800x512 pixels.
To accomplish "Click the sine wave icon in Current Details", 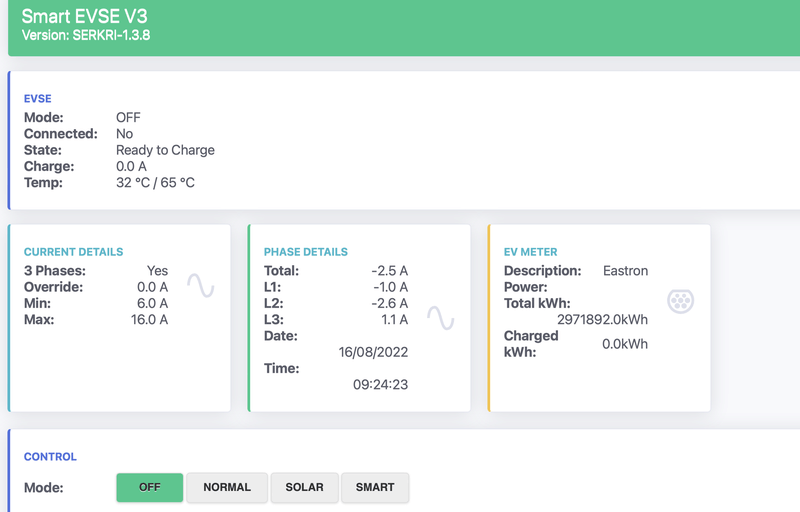I will pyautogui.click(x=201, y=286).
